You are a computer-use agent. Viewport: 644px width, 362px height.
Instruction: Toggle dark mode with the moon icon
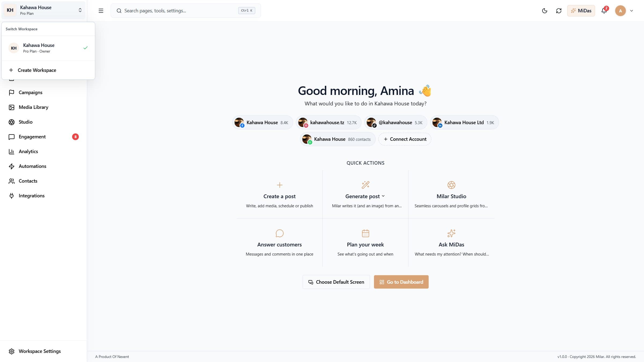tap(544, 11)
